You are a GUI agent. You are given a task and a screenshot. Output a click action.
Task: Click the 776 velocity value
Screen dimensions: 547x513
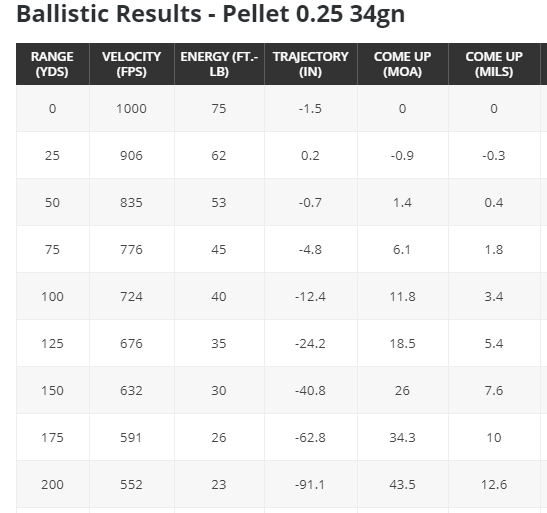tap(132, 250)
